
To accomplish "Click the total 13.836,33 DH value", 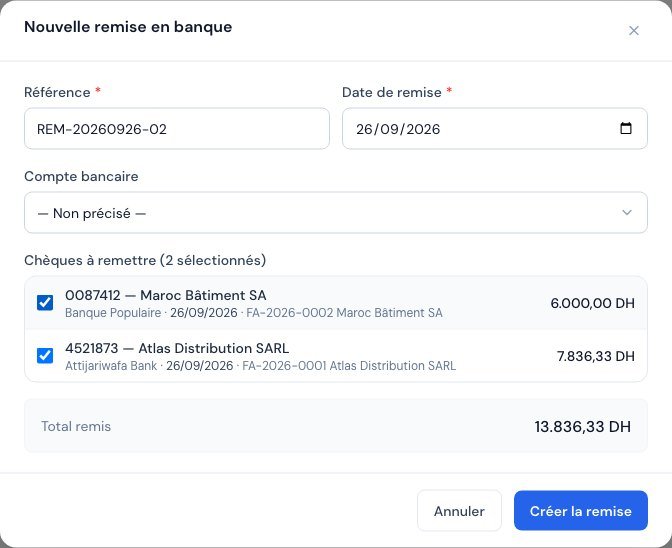I will (x=582, y=427).
